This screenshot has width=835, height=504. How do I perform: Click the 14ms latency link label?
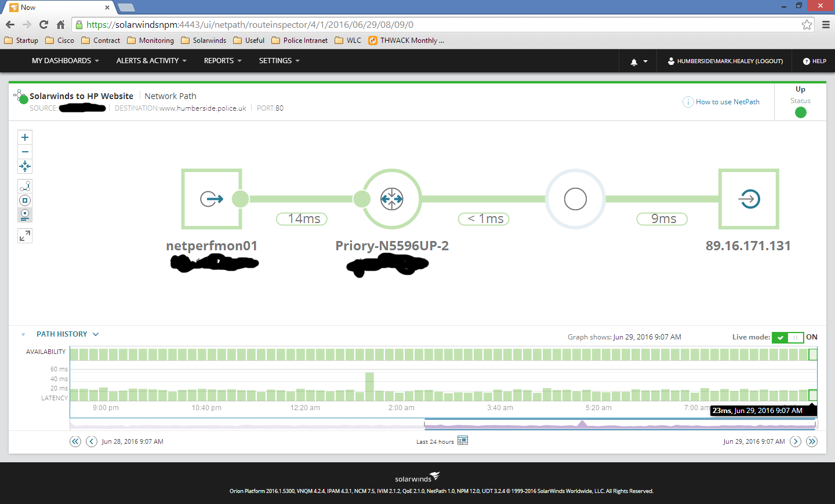point(301,218)
